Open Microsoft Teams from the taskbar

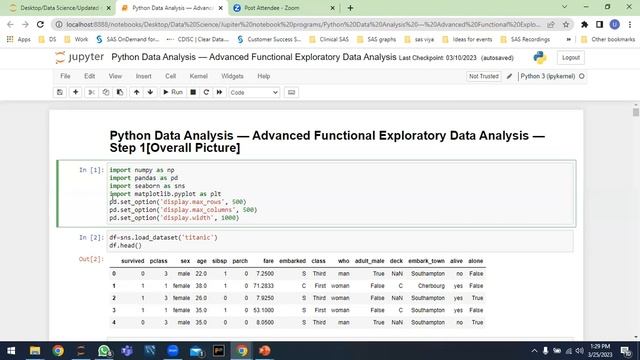click(127, 351)
